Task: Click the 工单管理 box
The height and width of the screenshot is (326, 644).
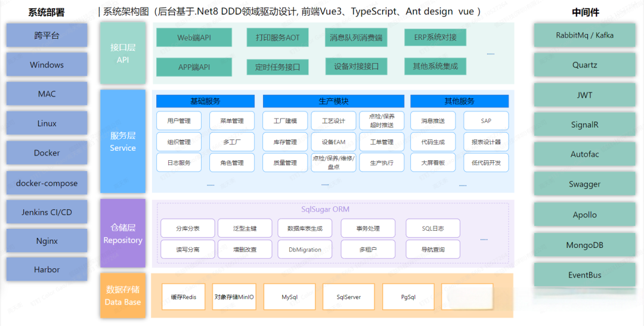Action: click(x=382, y=142)
